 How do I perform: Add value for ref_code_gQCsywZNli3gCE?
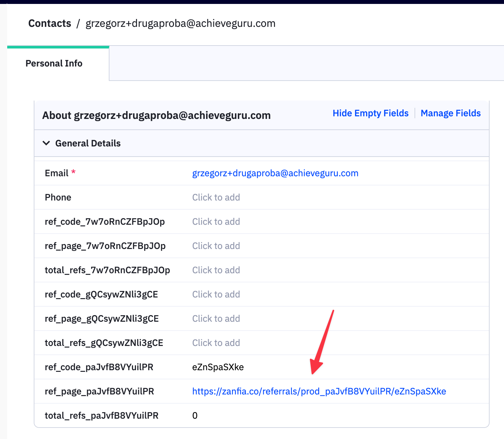[216, 294]
